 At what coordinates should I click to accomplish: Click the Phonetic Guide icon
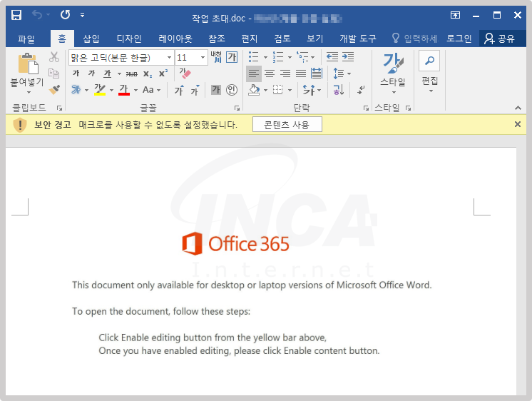pos(216,57)
